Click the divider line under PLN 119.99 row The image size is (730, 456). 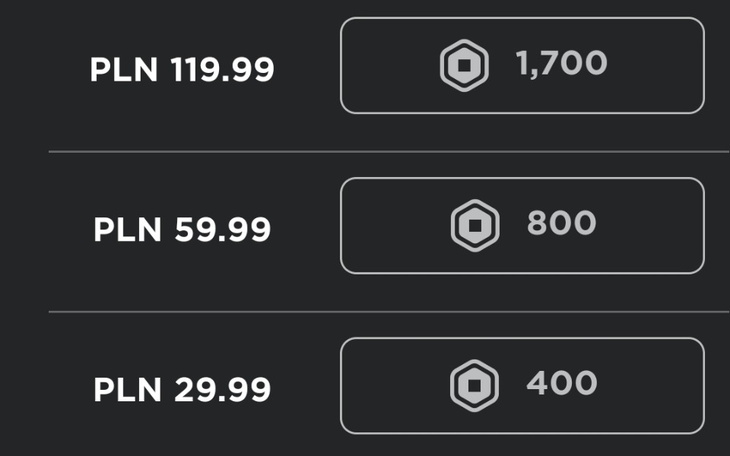click(388, 152)
